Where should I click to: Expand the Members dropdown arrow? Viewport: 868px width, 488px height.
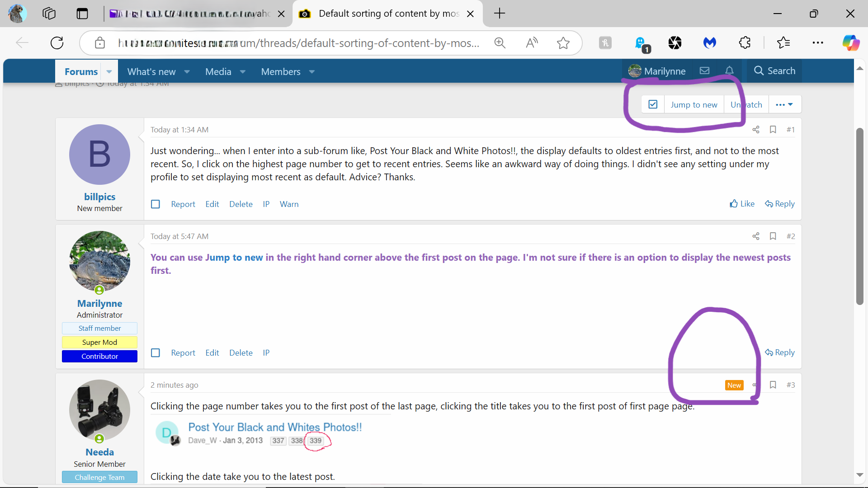coord(312,72)
